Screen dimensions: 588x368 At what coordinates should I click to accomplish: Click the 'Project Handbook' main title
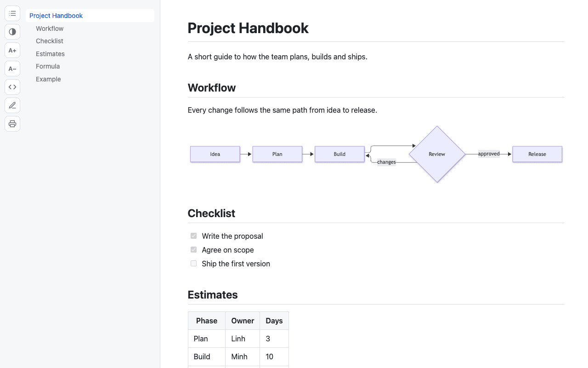(x=248, y=28)
